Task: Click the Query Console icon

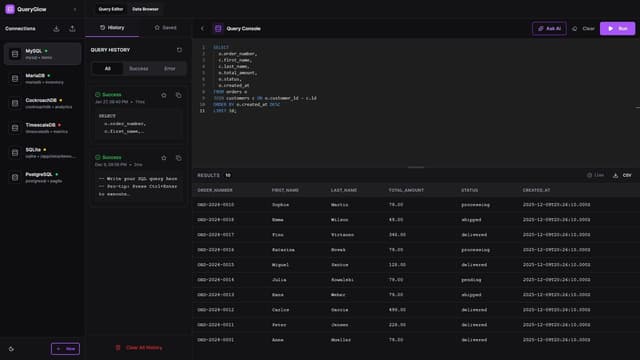Action: click(218, 29)
